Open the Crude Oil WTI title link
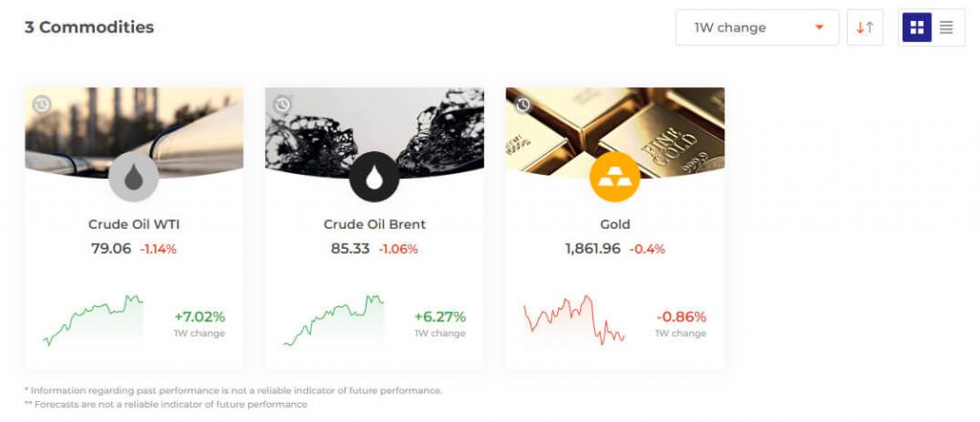The height and width of the screenshot is (422, 980). 134,225
